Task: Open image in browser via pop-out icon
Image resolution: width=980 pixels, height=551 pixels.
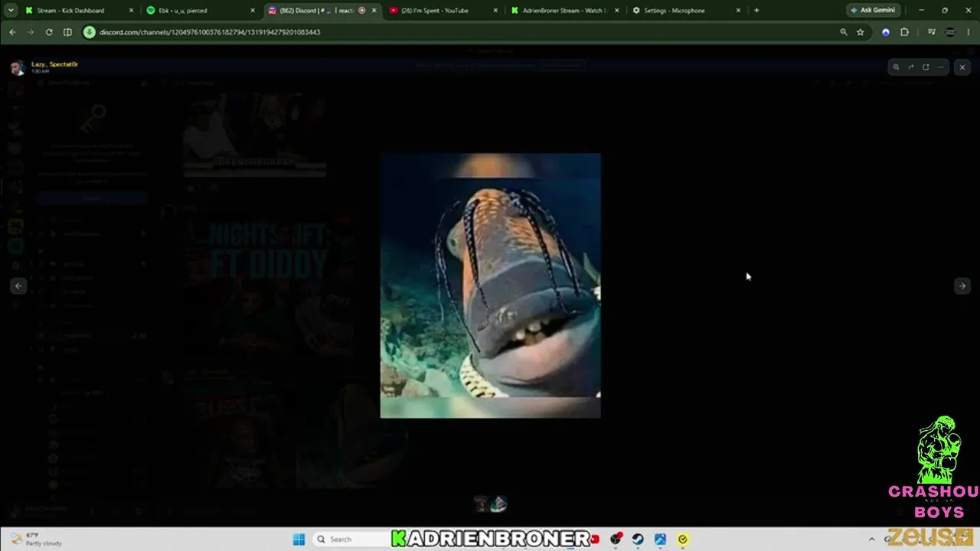Action: point(926,67)
